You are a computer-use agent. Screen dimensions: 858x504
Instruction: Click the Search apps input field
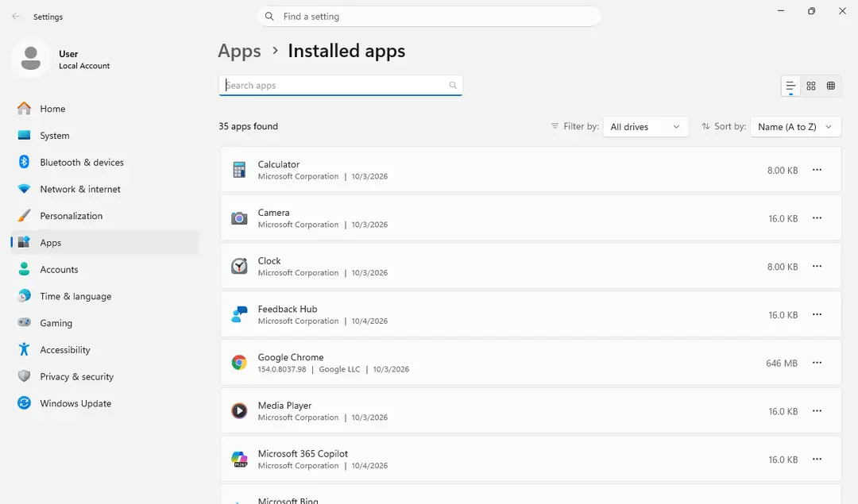(x=340, y=85)
